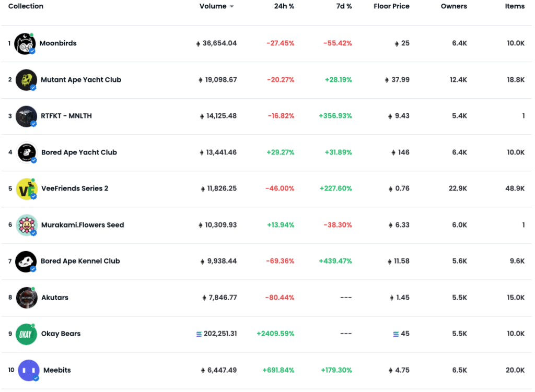
Task: Click the Items column header
Action: tap(514, 6)
